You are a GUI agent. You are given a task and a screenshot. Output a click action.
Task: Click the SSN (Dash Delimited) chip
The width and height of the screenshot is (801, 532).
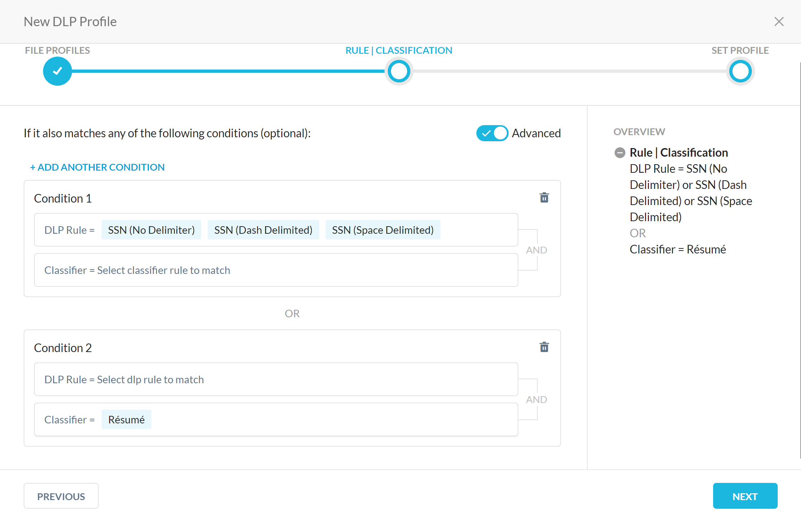[x=263, y=230]
